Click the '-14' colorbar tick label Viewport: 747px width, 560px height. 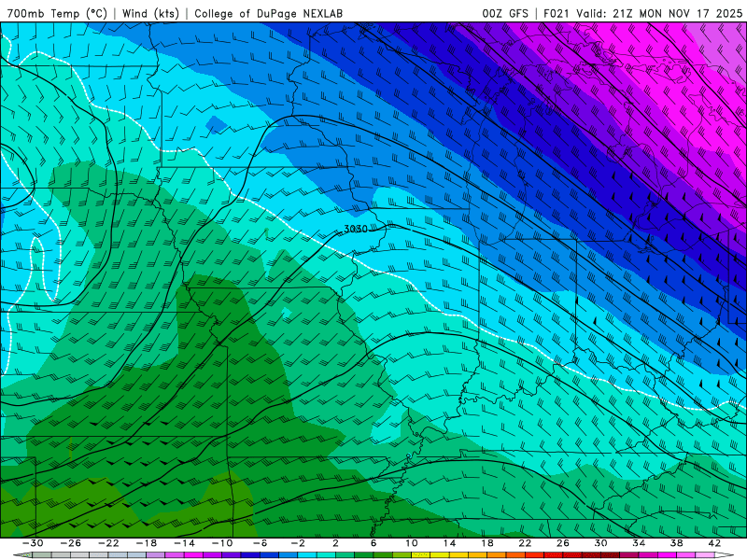tap(184, 543)
